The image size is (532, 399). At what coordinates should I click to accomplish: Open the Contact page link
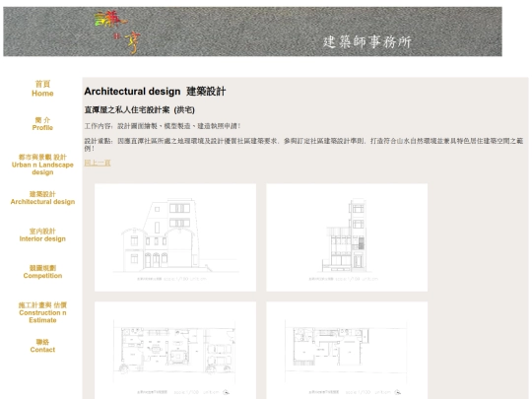tap(42, 346)
